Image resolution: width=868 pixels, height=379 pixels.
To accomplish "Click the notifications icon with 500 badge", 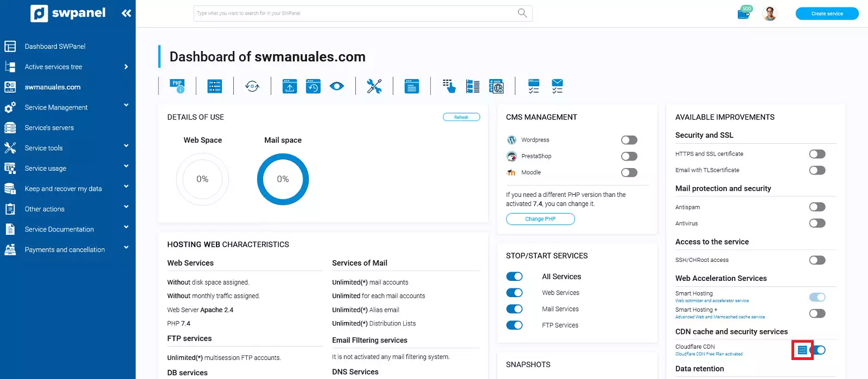I will pyautogui.click(x=744, y=14).
